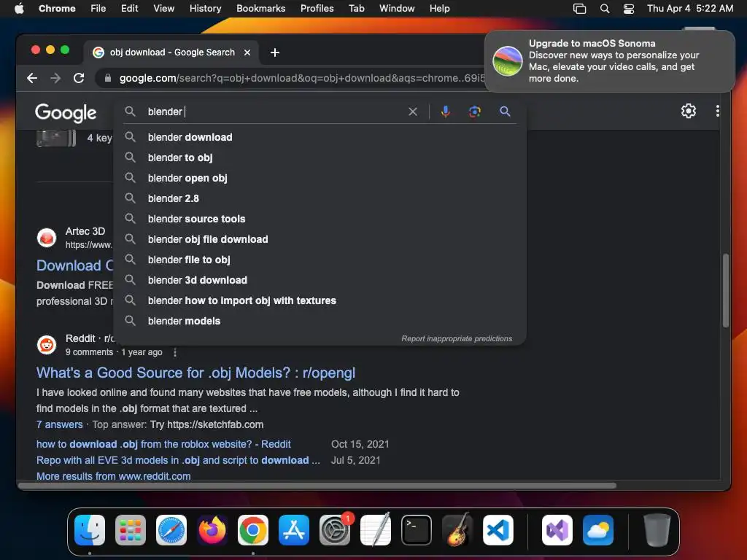747x560 pixels.
Task: Open the History menu
Action: pos(205,9)
